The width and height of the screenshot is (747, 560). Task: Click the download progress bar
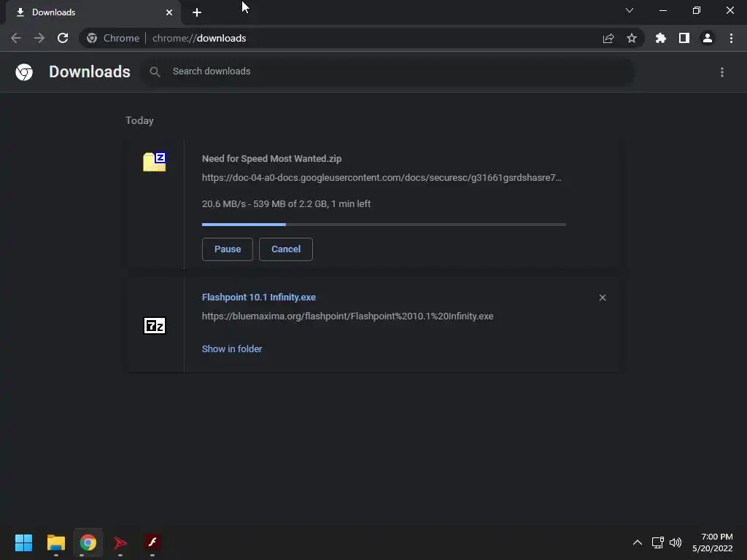coord(384,225)
